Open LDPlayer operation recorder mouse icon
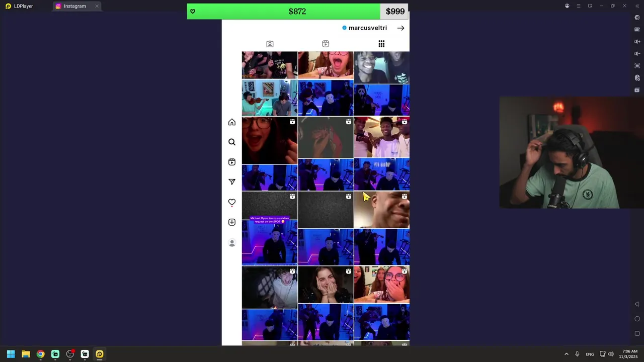 point(637,78)
